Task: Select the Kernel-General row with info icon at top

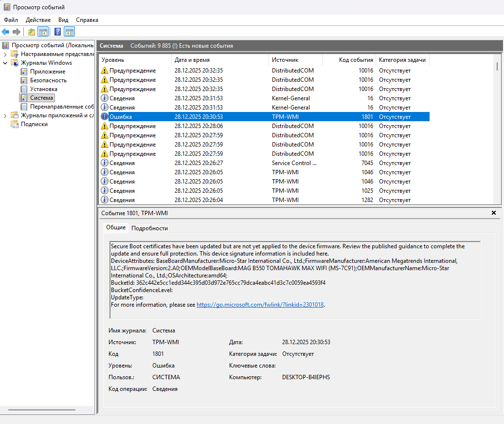Action: 264,98
